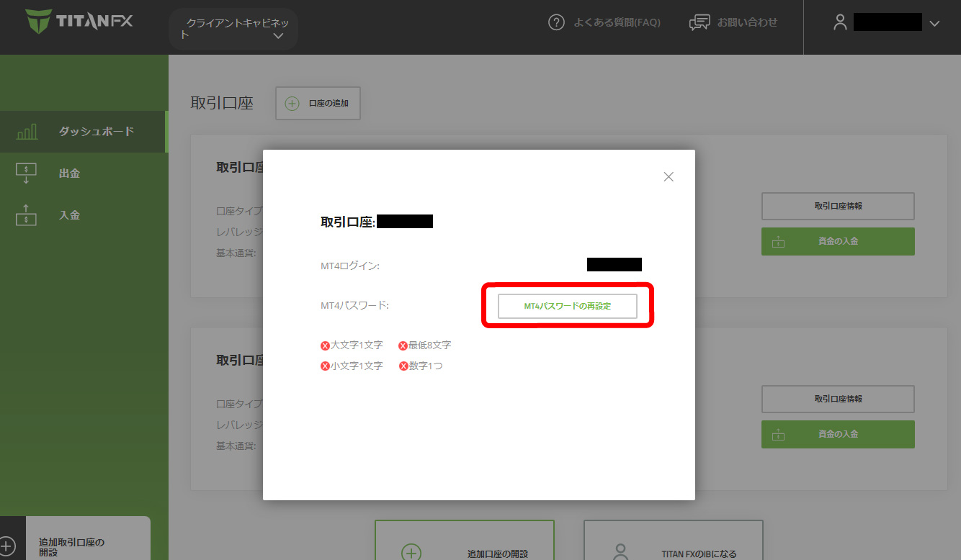Click the 口座の追加 button
The height and width of the screenshot is (560, 961).
tap(318, 104)
